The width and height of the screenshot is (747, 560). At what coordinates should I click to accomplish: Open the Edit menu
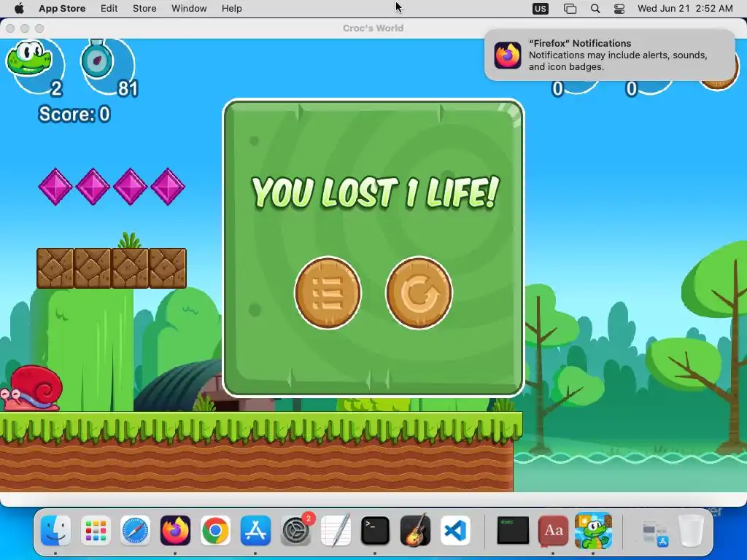[x=109, y=9]
